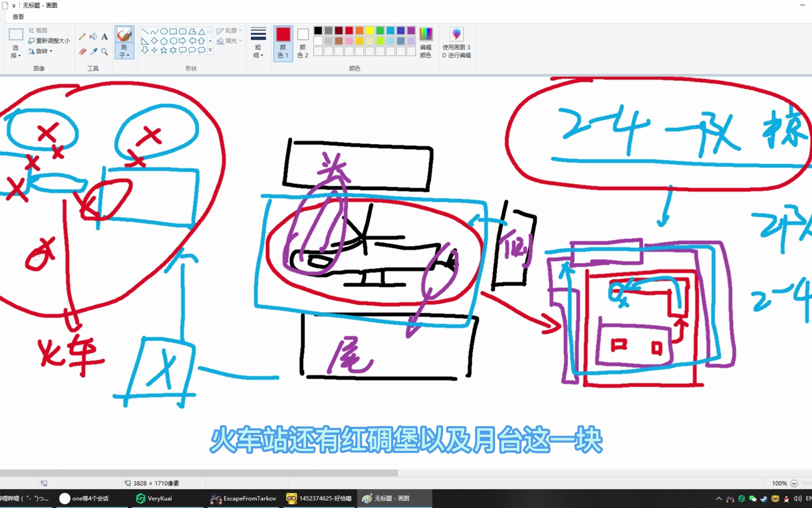
Task: Click Crop (裁剪) button
Action: click(38, 31)
